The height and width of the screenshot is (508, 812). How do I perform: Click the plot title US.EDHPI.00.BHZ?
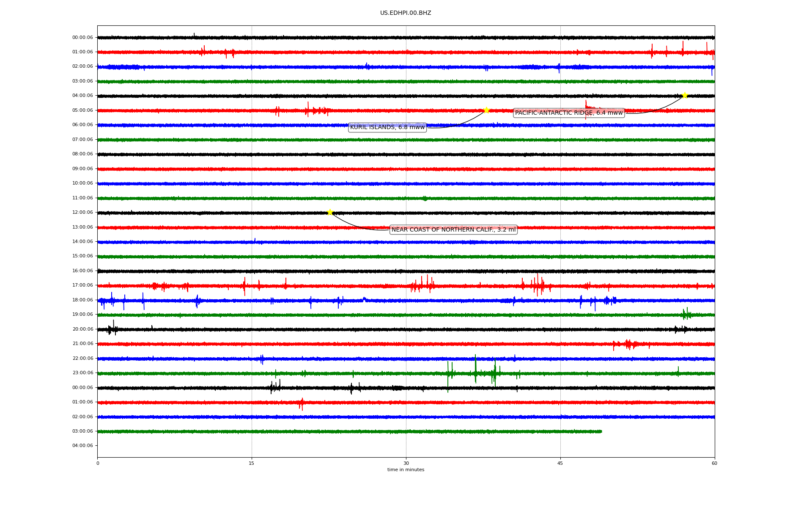[406, 13]
